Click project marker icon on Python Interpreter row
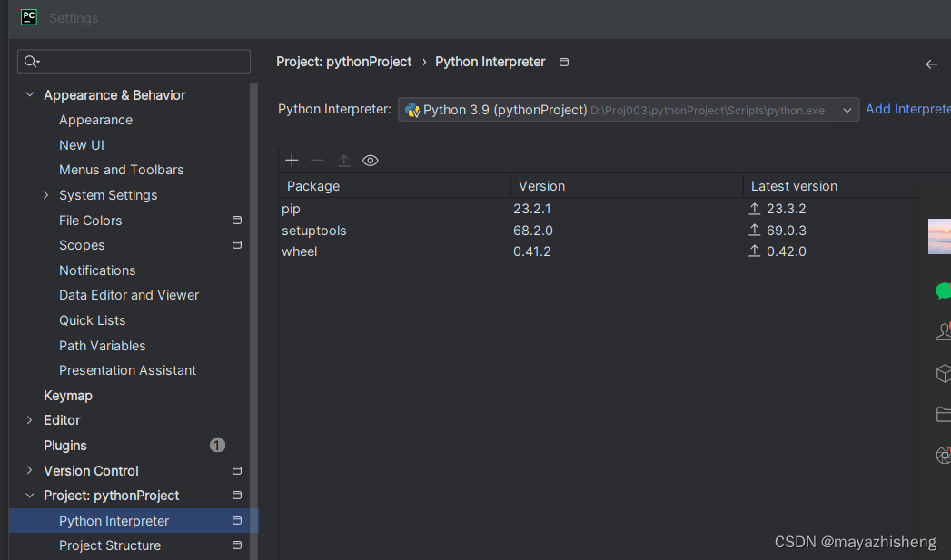Viewport: 951px width, 560px height. (237, 521)
